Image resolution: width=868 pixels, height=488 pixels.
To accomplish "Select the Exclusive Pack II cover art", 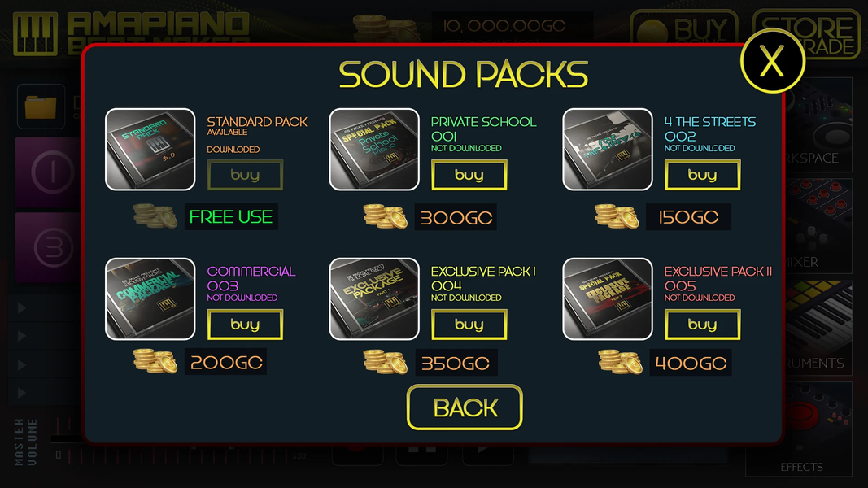I will (x=607, y=298).
